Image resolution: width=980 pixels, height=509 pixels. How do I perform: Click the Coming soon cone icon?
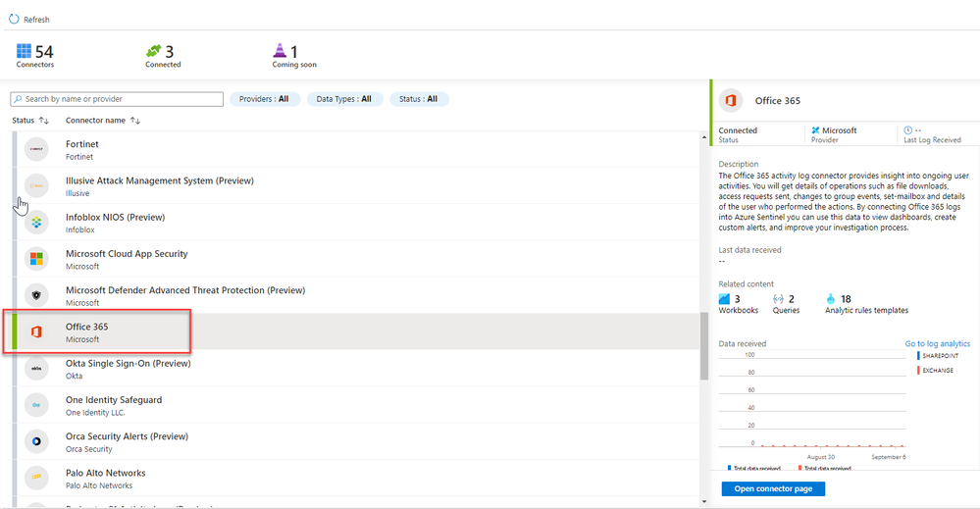(280, 50)
